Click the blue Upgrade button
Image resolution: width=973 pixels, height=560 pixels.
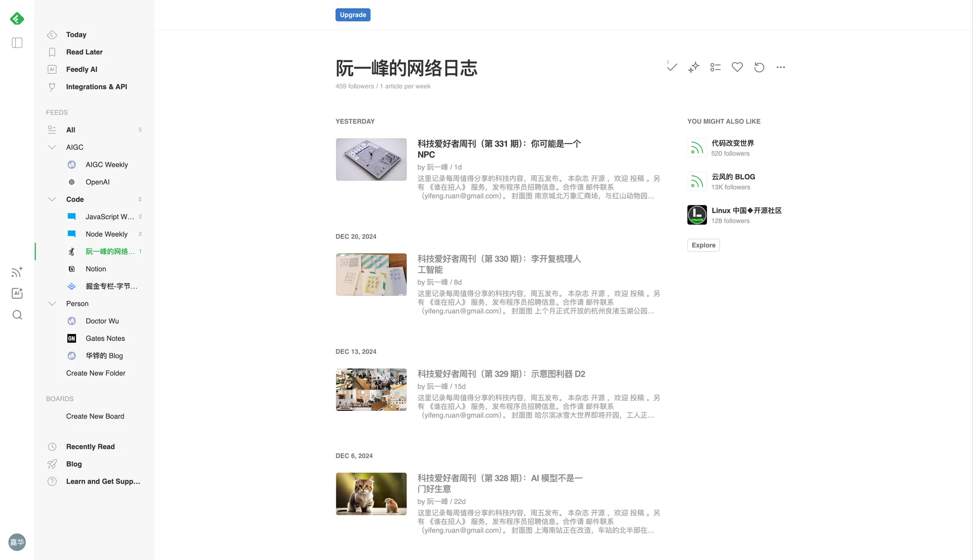[x=353, y=15]
